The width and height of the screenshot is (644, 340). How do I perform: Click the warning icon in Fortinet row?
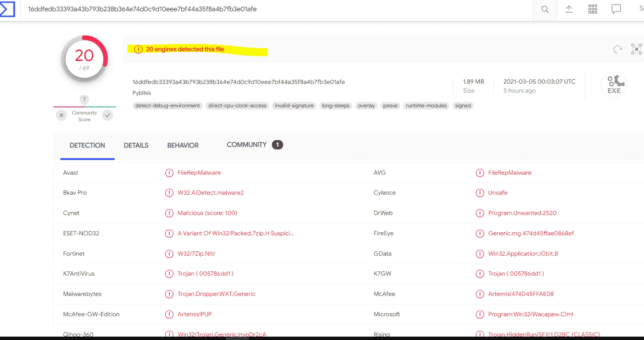(169, 254)
